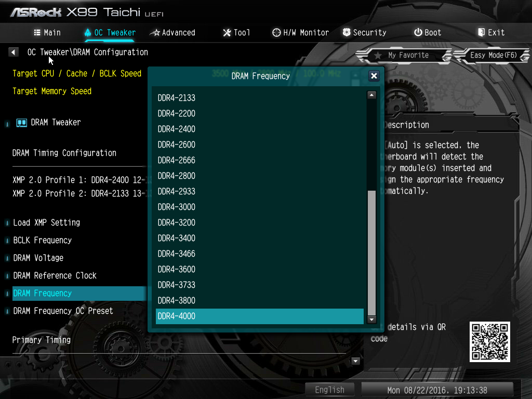Choose DDR4-2600 from the list
Image resolution: width=532 pixels, height=399 pixels.
click(x=260, y=144)
